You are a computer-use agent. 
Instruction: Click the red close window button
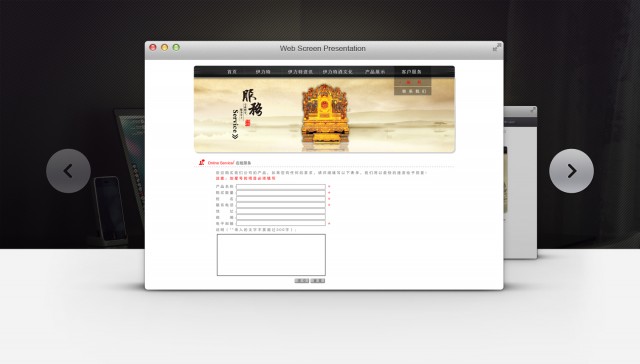click(x=153, y=47)
